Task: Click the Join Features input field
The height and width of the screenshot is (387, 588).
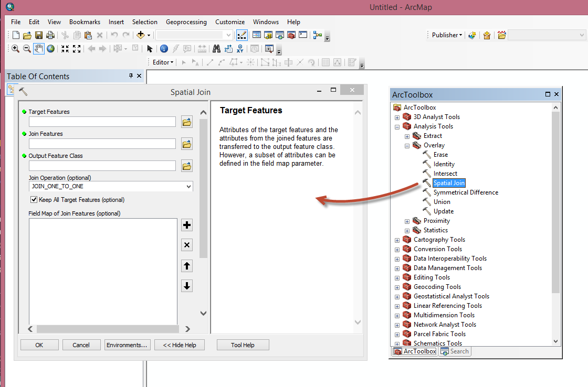Action: [102, 144]
